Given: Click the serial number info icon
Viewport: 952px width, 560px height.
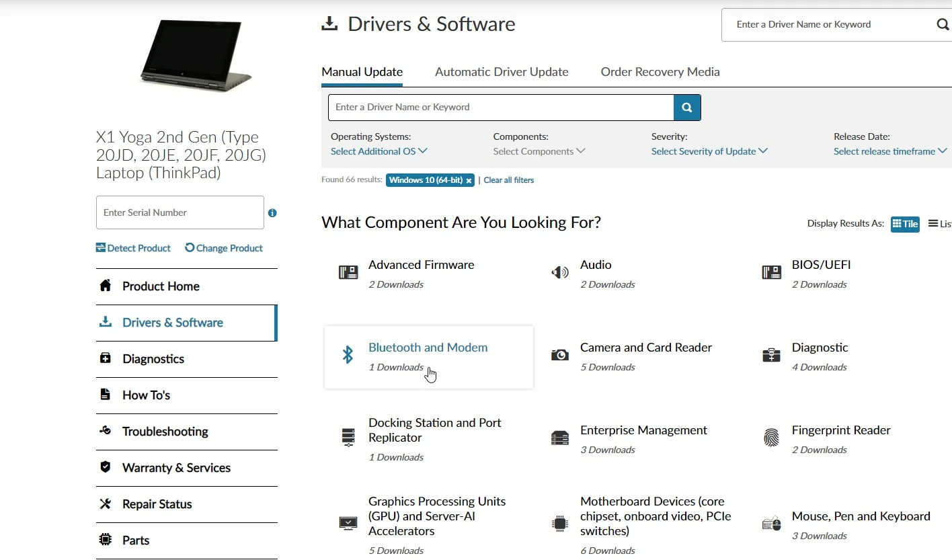Looking at the screenshot, I should [272, 212].
